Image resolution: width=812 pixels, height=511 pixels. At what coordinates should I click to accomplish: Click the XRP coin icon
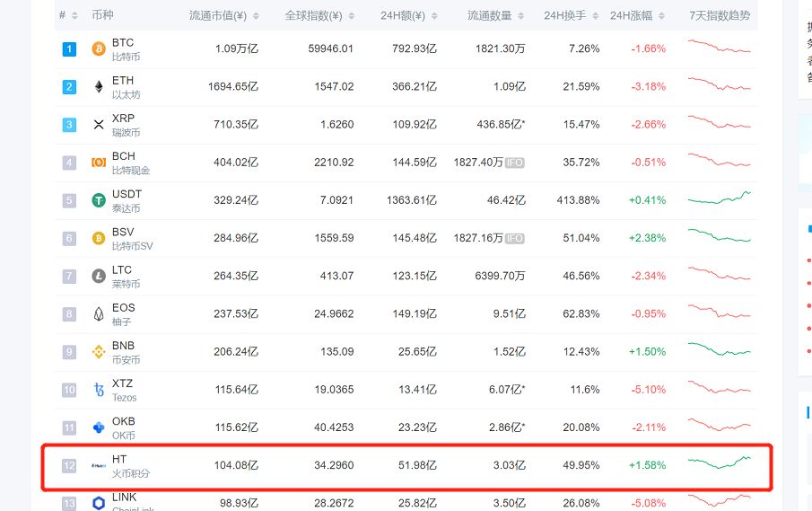pyautogui.click(x=99, y=125)
